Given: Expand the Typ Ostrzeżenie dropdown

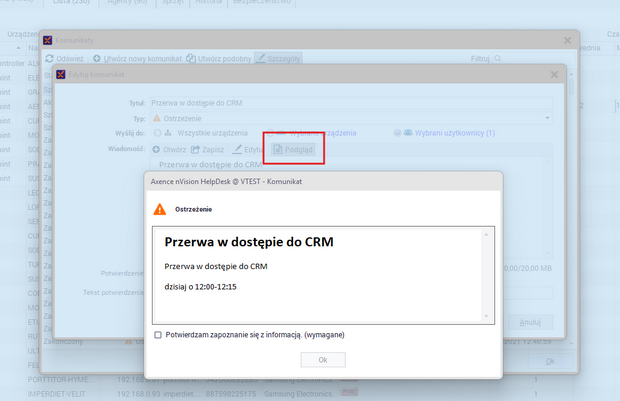Looking at the screenshot, I should point(547,118).
